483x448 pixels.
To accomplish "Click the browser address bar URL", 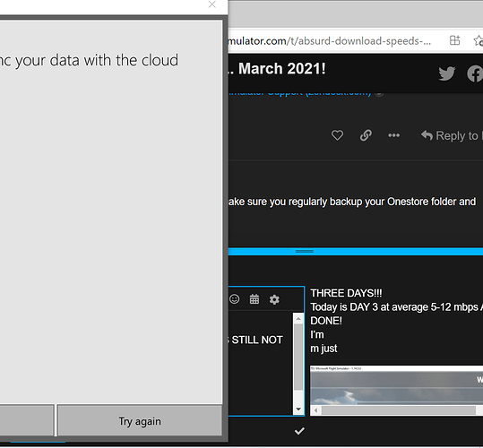I will tap(330, 40).
